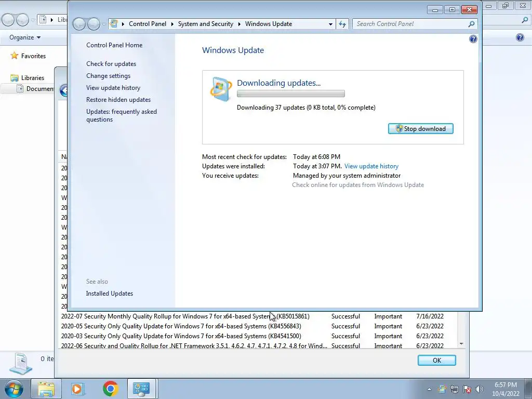Go forward in the background Libraries window

[22, 20]
